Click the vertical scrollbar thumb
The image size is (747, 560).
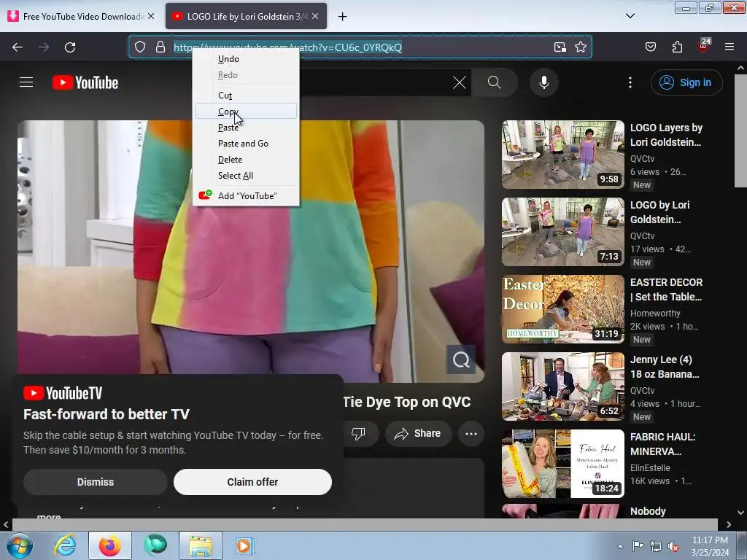pos(740,131)
